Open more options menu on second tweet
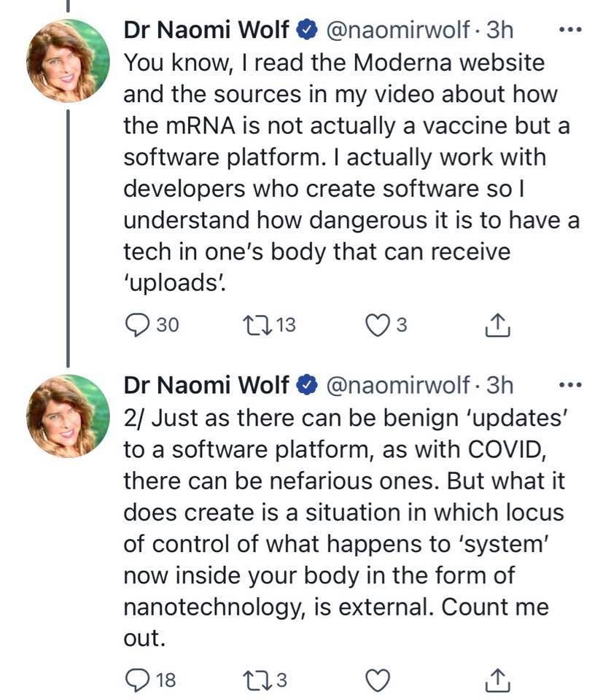This screenshot has width=611, height=700. [x=569, y=385]
